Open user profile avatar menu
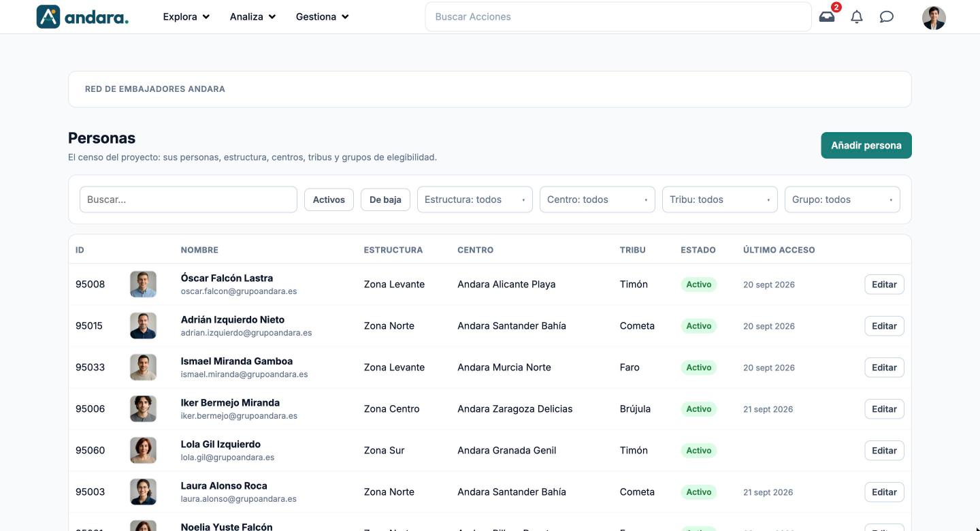Image resolution: width=980 pixels, height=531 pixels. click(x=934, y=18)
